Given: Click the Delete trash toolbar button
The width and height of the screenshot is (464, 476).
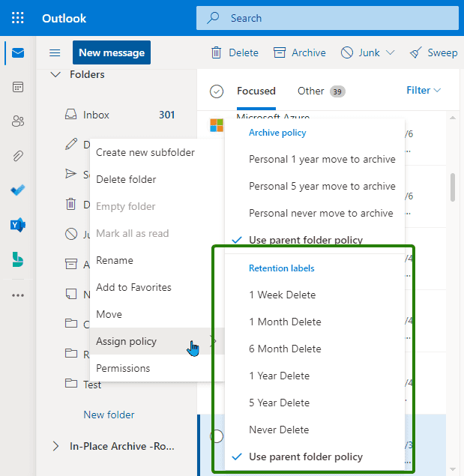Looking at the screenshot, I should click(235, 52).
